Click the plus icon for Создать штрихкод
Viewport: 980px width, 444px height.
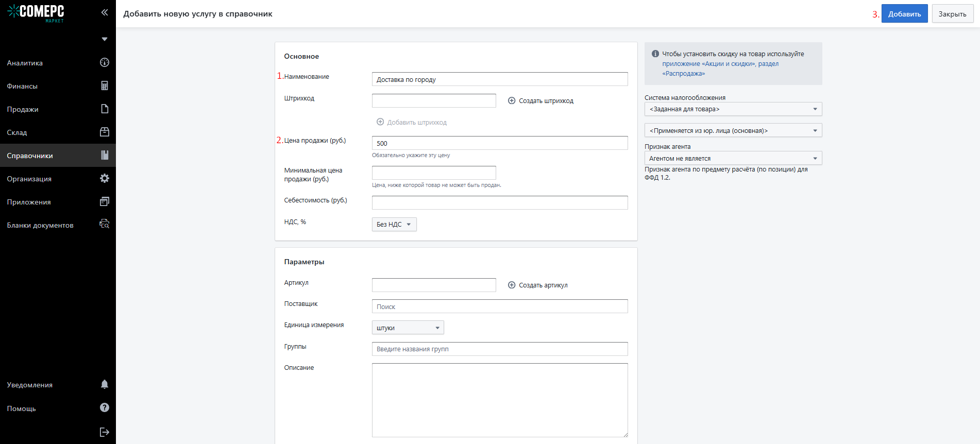pos(512,101)
